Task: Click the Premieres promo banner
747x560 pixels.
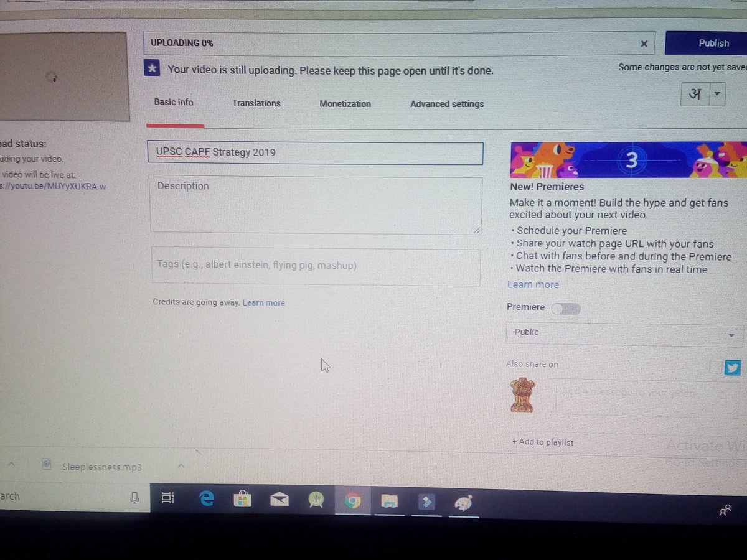Action: [x=628, y=160]
